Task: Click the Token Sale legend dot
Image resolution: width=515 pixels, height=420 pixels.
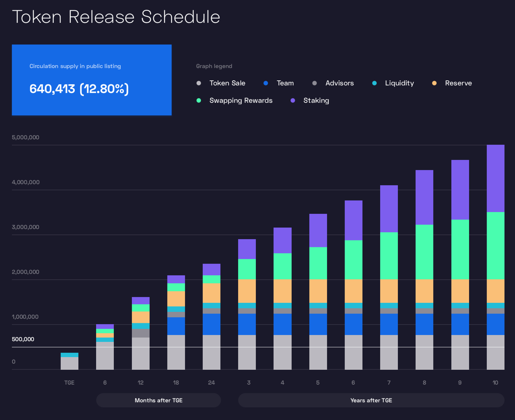Action: (x=198, y=83)
